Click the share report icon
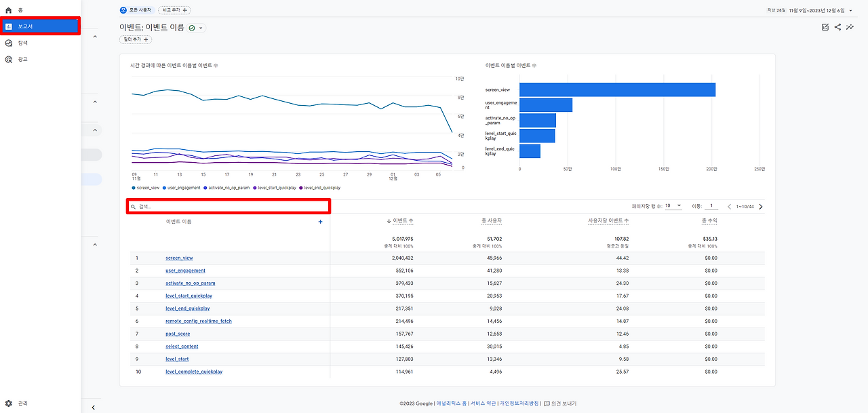 tap(837, 27)
